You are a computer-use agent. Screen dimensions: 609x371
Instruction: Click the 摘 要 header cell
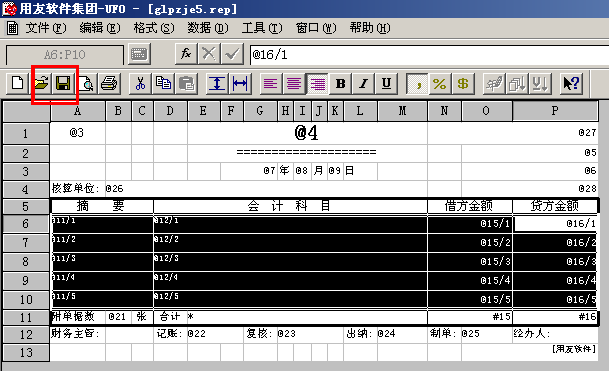pyautogui.click(x=102, y=206)
